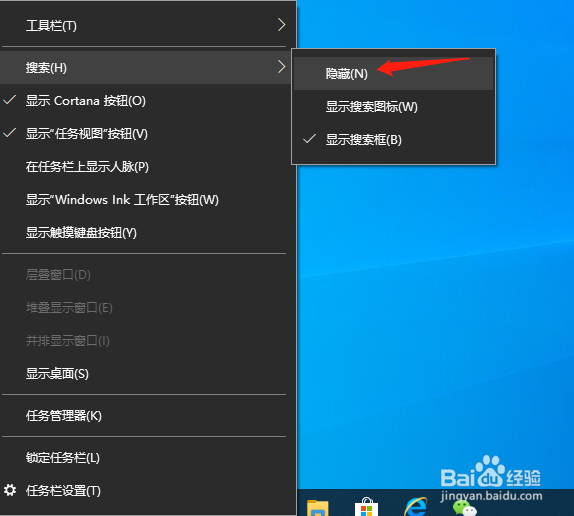Expand the 工具栏(T) chevron arrow
Image resolution: width=574 pixels, height=516 pixels.
[281, 25]
